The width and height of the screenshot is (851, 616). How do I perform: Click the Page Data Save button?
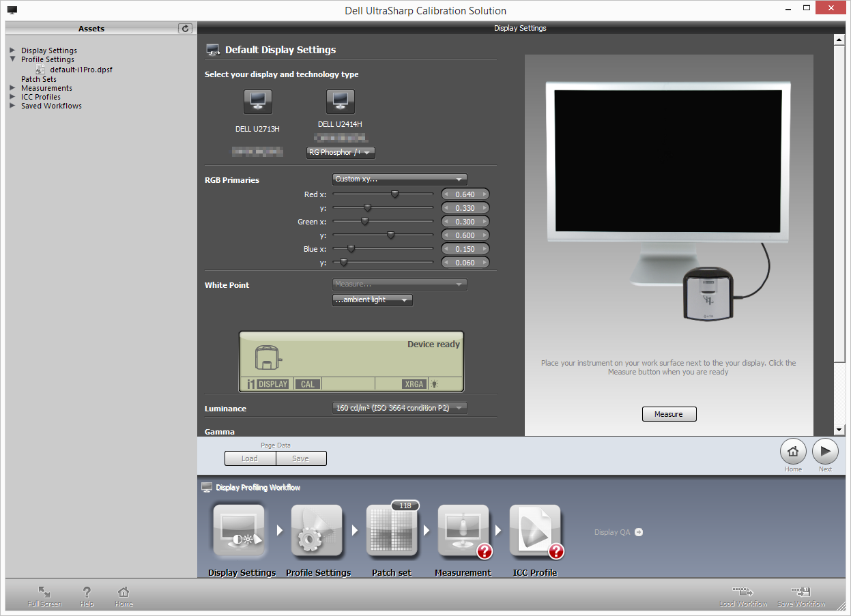301,458
